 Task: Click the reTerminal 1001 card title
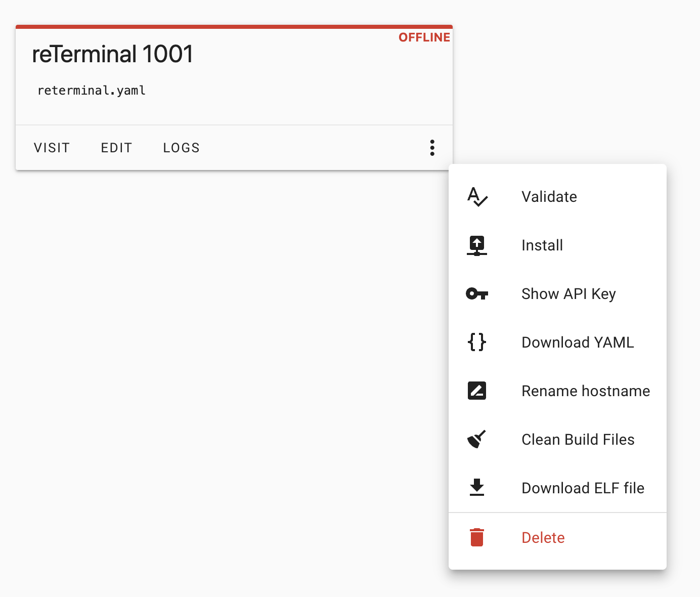(x=113, y=54)
